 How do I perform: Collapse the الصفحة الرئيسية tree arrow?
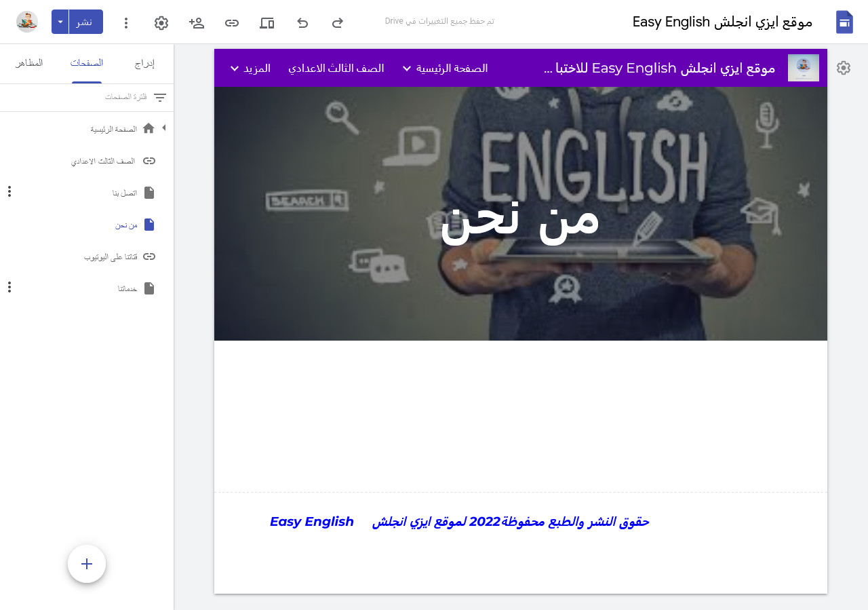[x=163, y=128]
